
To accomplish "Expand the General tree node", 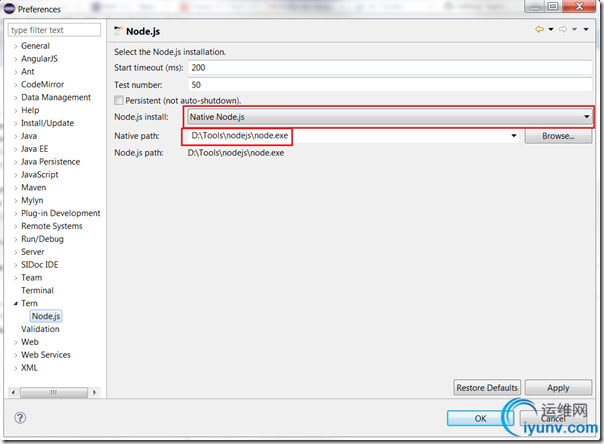I will pos(16,46).
